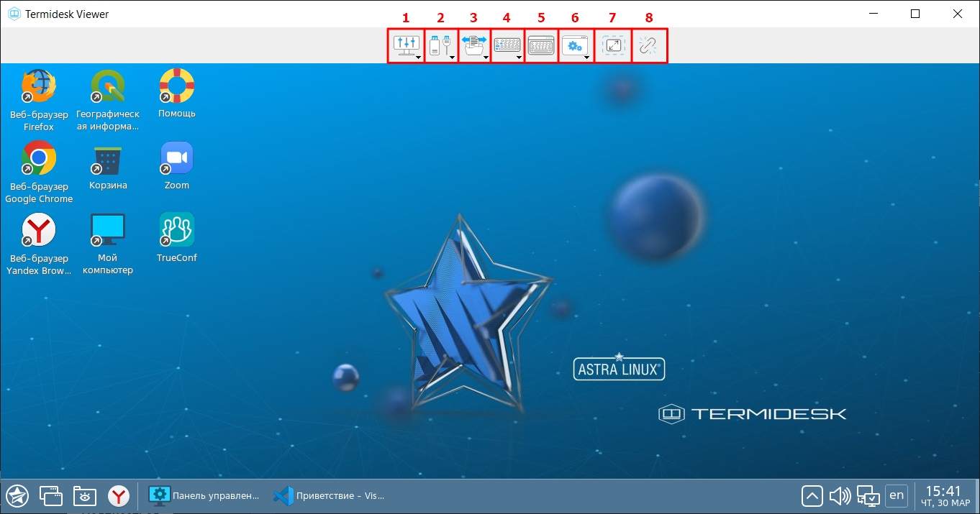Image resolution: width=980 pixels, height=514 pixels.
Task: Show the on-screen virtual keyboard
Action: pyautogui.click(x=541, y=46)
